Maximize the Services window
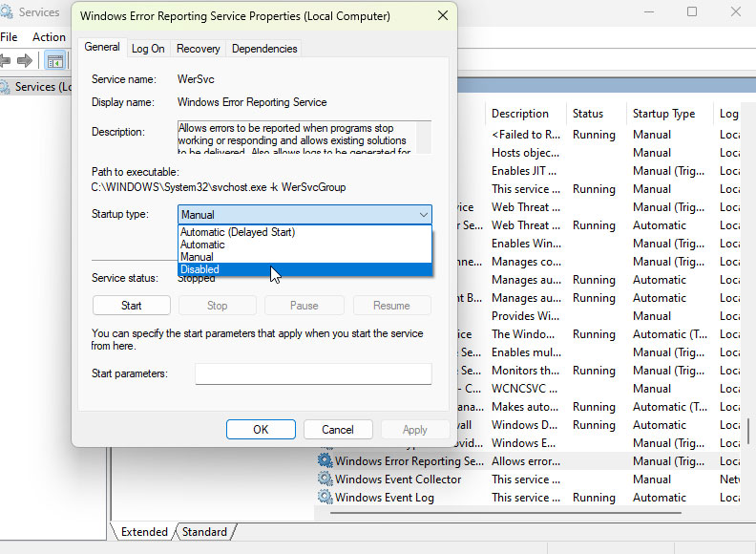Screen dimensions: 756x554 pyautogui.click(x=692, y=11)
